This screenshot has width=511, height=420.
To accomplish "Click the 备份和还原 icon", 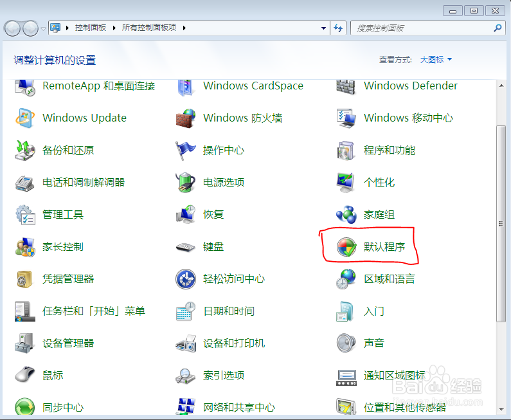I will point(25,150).
